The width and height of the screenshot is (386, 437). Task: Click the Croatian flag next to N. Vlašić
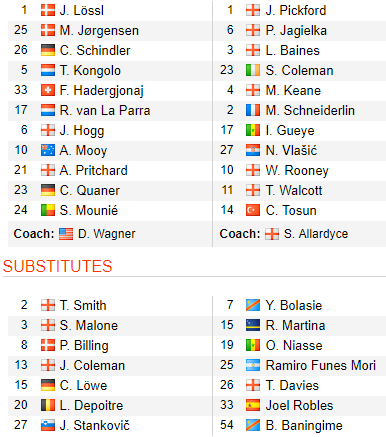coord(253,150)
